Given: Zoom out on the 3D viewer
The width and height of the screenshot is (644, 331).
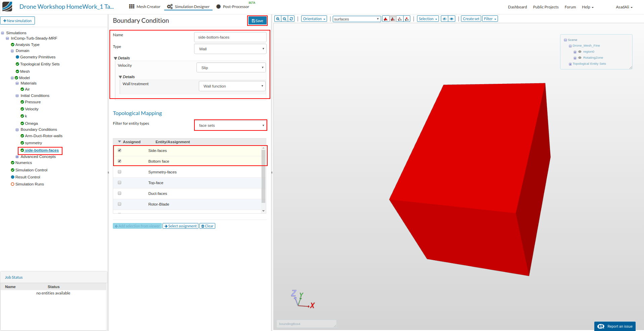Looking at the screenshot, I should pyautogui.click(x=284, y=19).
